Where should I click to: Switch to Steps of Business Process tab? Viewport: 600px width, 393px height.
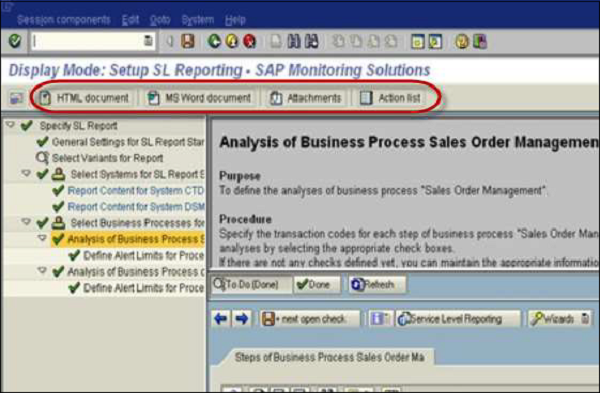point(329,357)
